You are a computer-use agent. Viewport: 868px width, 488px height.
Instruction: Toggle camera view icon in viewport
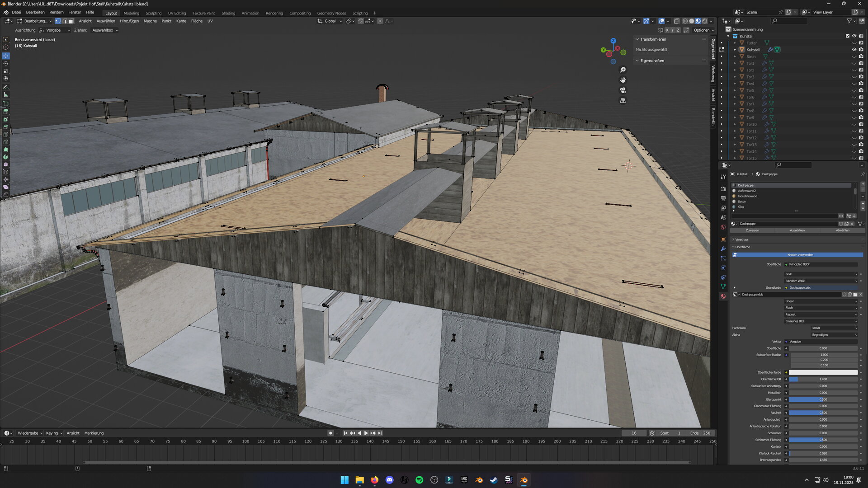pos(623,90)
